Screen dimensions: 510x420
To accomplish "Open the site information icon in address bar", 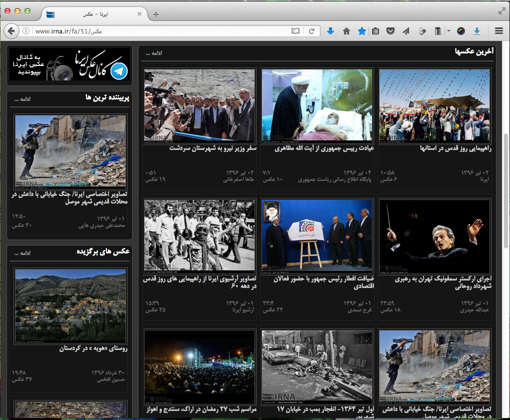I will pyautogui.click(x=26, y=31).
